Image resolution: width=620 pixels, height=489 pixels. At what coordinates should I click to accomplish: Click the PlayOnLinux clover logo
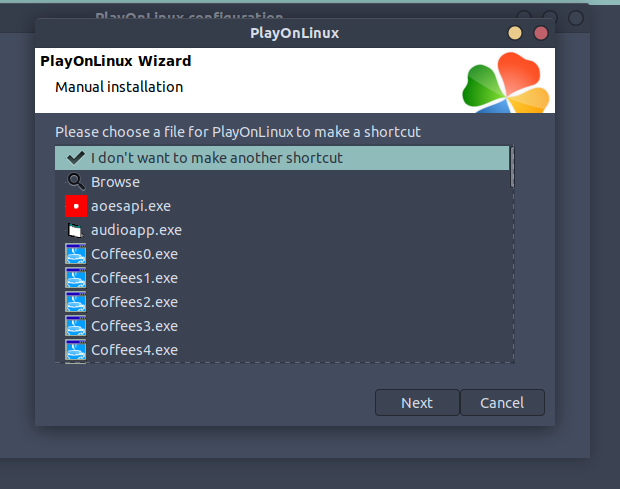[506, 83]
